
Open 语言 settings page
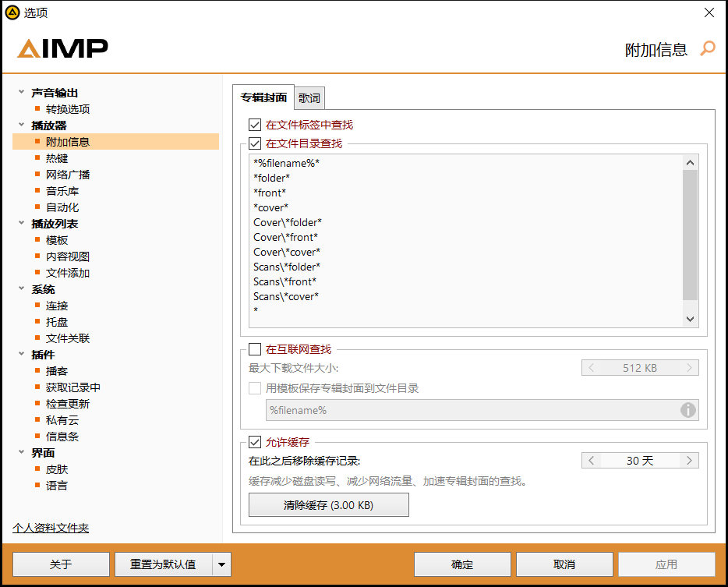point(57,486)
